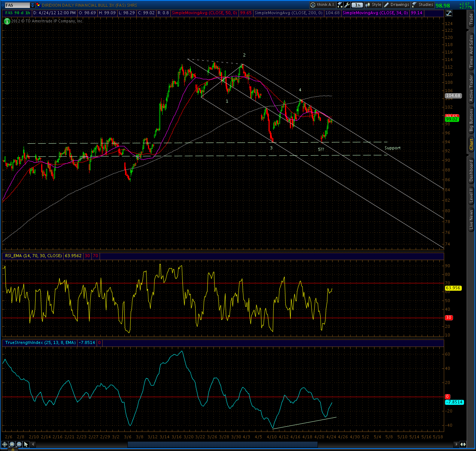Click the zoom in magnifier icon

[x=12, y=444]
